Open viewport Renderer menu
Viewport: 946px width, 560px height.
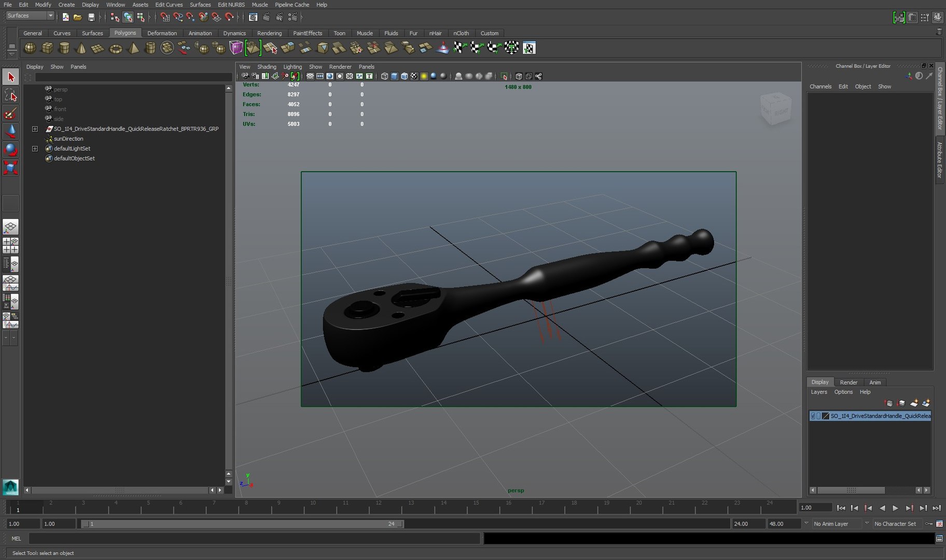340,67
